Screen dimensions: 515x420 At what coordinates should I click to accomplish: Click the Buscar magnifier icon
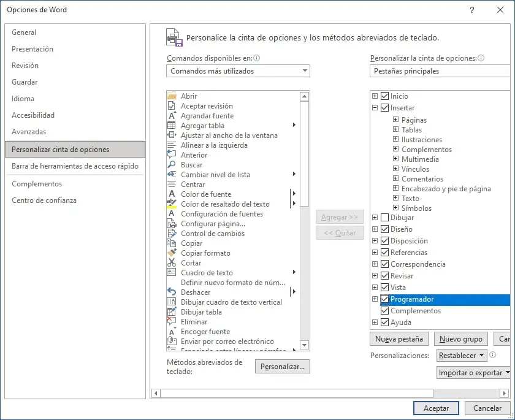click(172, 165)
